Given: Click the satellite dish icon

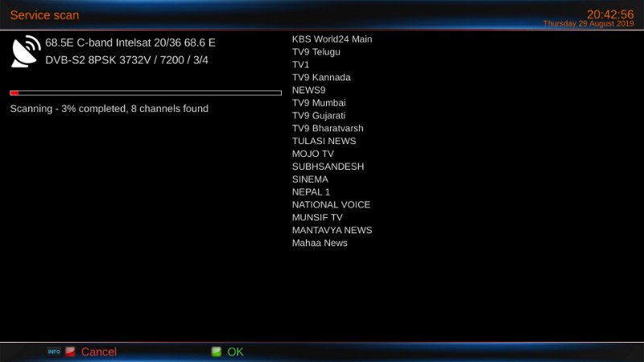Looking at the screenshot, I should (26, 51).
